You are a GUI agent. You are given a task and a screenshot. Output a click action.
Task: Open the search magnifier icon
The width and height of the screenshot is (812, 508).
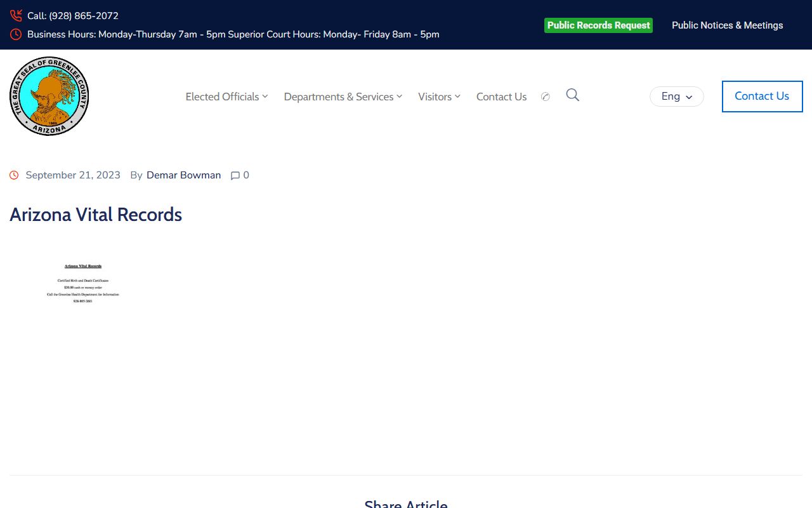pyautogui.click(x=572, y=95)
